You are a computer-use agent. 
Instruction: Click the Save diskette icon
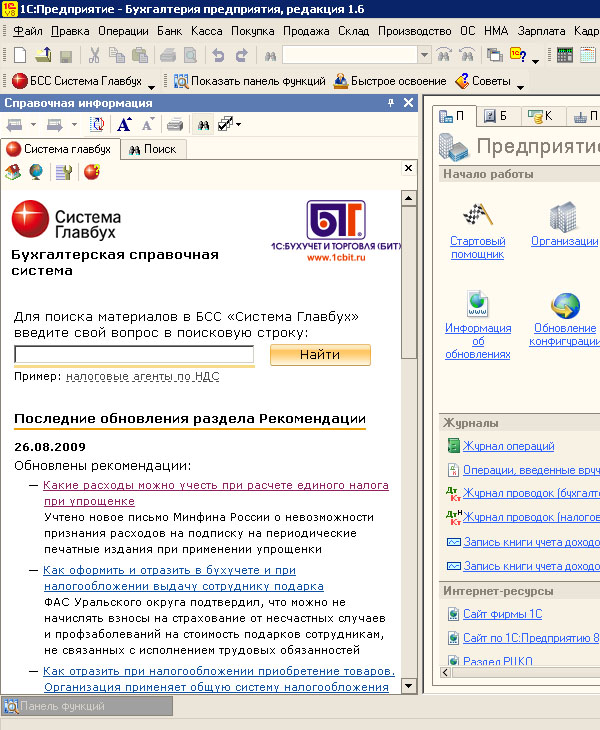pos(66,56)
